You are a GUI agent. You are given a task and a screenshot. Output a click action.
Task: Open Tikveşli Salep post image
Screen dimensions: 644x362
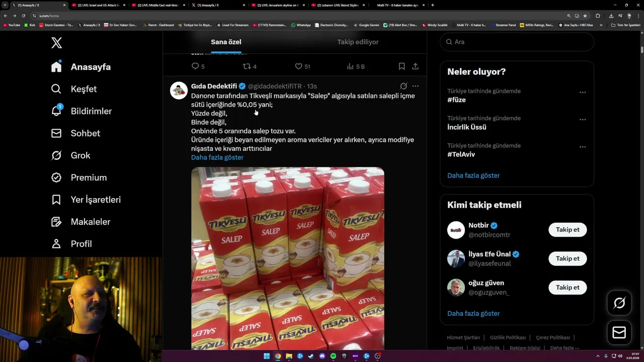pos(288,258)
